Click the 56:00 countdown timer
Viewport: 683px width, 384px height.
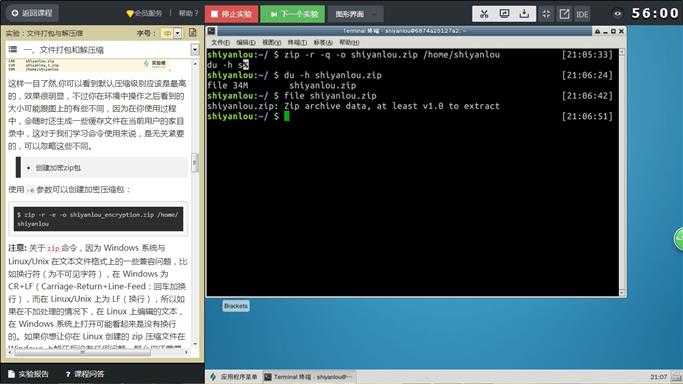(x=655, y=13)
